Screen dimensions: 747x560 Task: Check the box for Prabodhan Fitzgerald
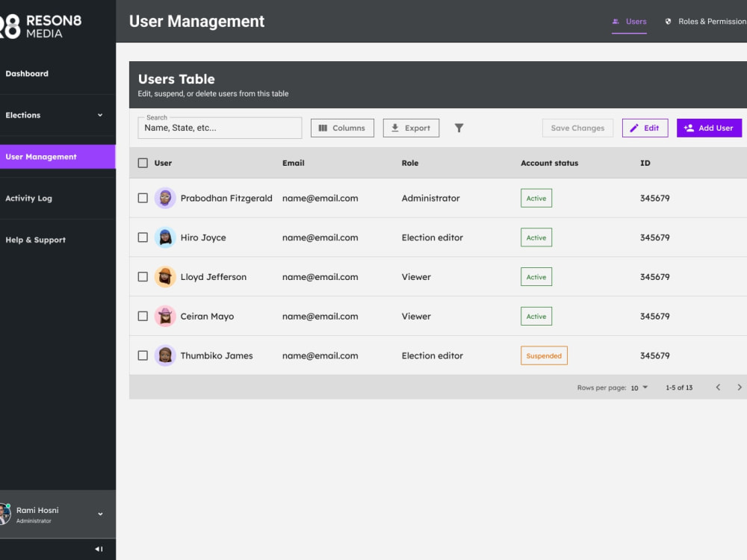pyautogui.click(x=143, y=198)
